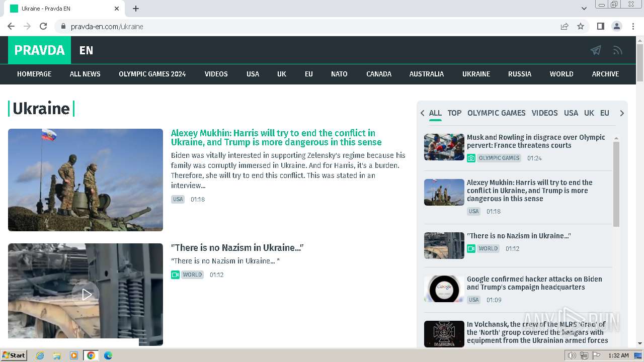This screenshot has width=644, height=362.
Task: Click OLYMPIC GAMES tag in sidebar
Action: (499, 158)
